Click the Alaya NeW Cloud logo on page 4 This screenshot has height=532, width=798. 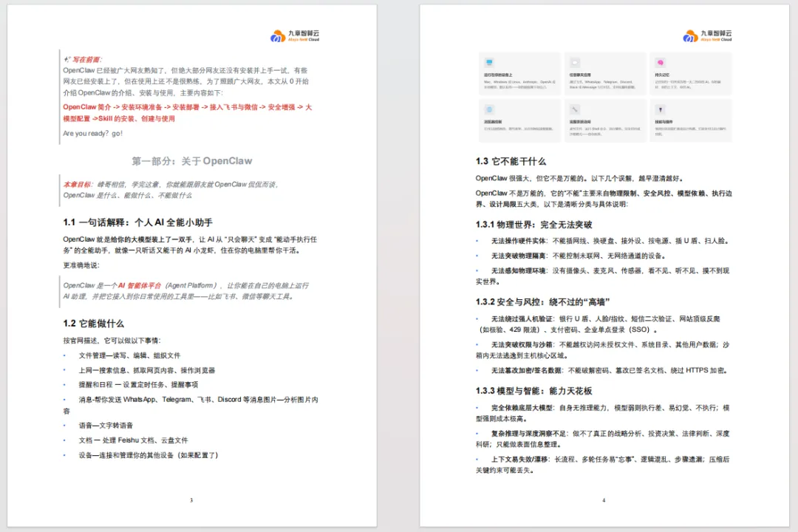pos(707,35)
